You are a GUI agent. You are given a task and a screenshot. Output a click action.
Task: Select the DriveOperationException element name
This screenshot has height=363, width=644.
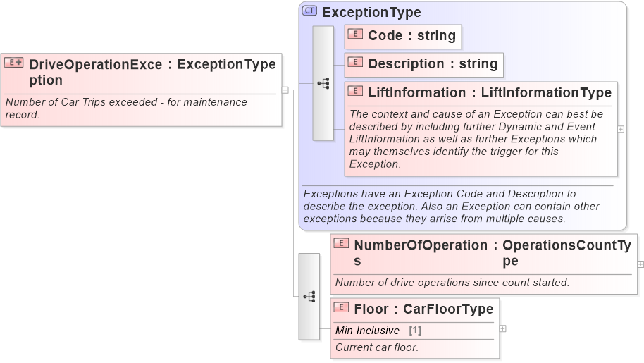pyautogui.click(x=95, y=72)
